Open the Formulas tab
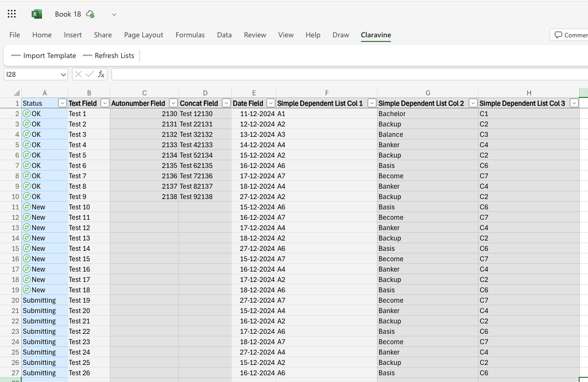588x382 pixels. point(190,35)
